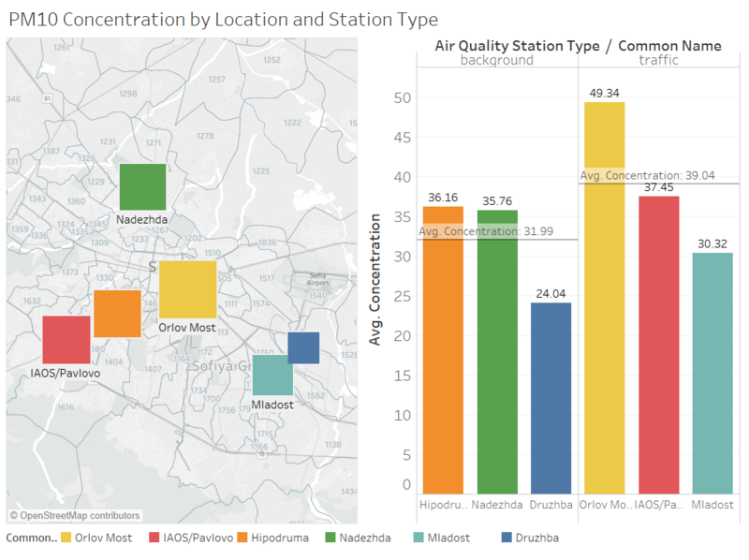Click the Druzhba legend swatch
The height and width of the screenshot is (560, 749).
[x=507, y=539]
